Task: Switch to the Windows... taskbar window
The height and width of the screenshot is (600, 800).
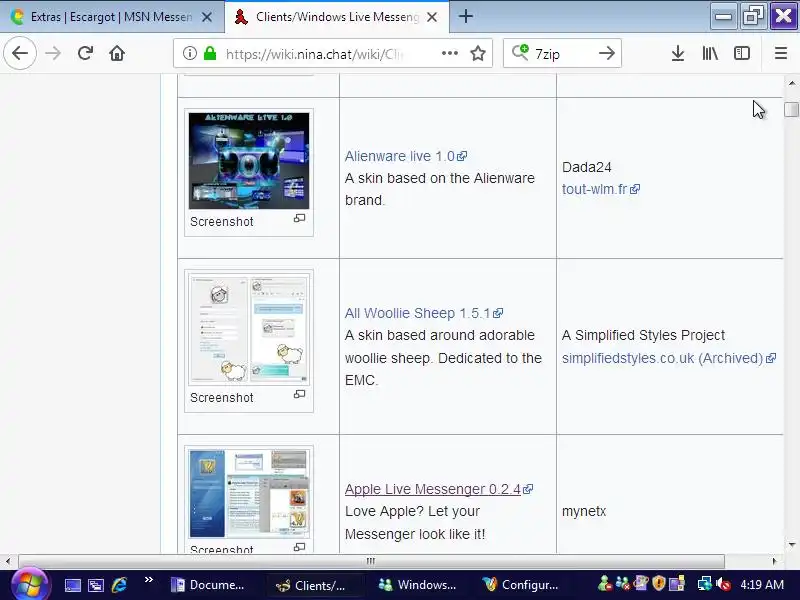Action: [418, 585]
